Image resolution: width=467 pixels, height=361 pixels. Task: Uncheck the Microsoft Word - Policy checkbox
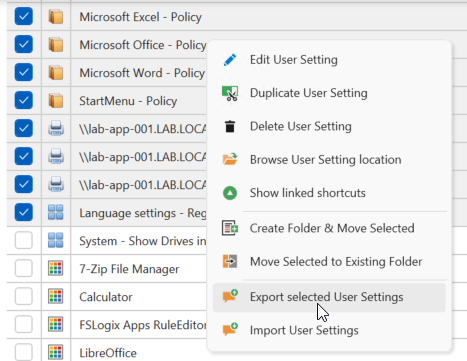24,72
